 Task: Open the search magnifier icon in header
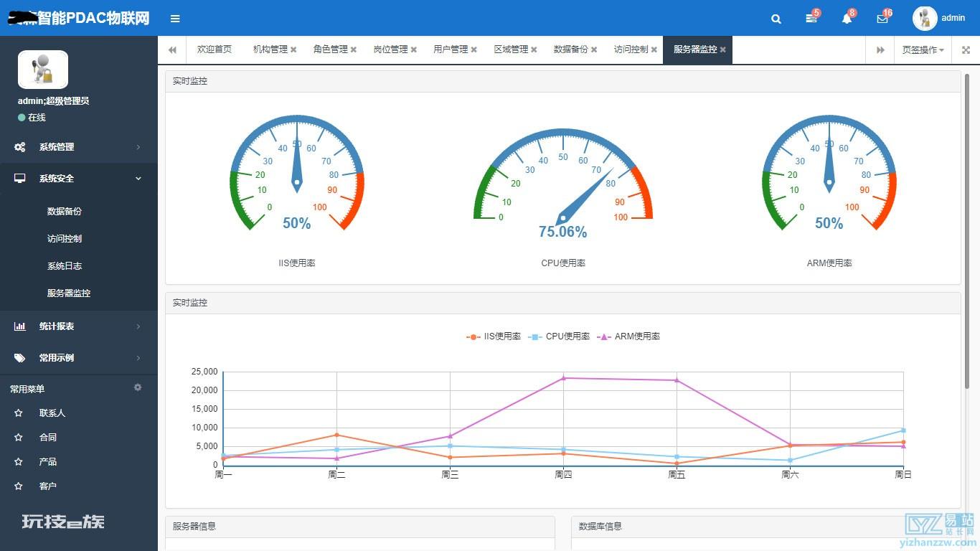pos(776,19)
